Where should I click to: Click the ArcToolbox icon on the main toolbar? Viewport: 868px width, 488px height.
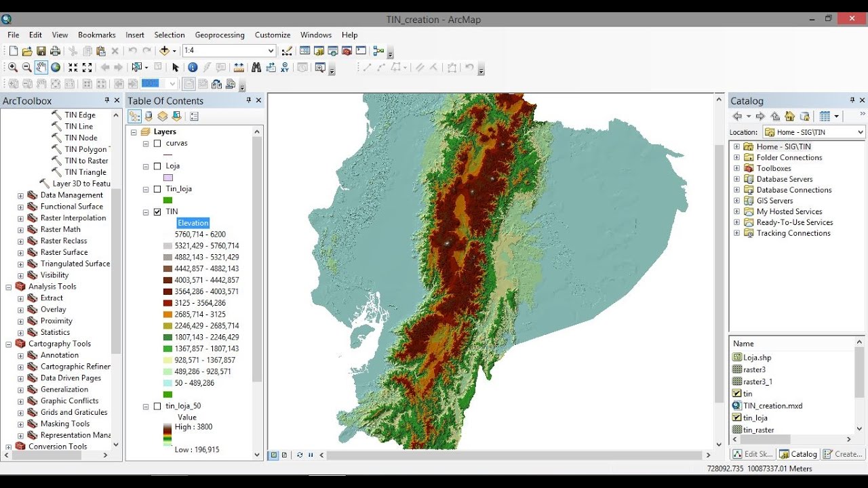[346, 49]
